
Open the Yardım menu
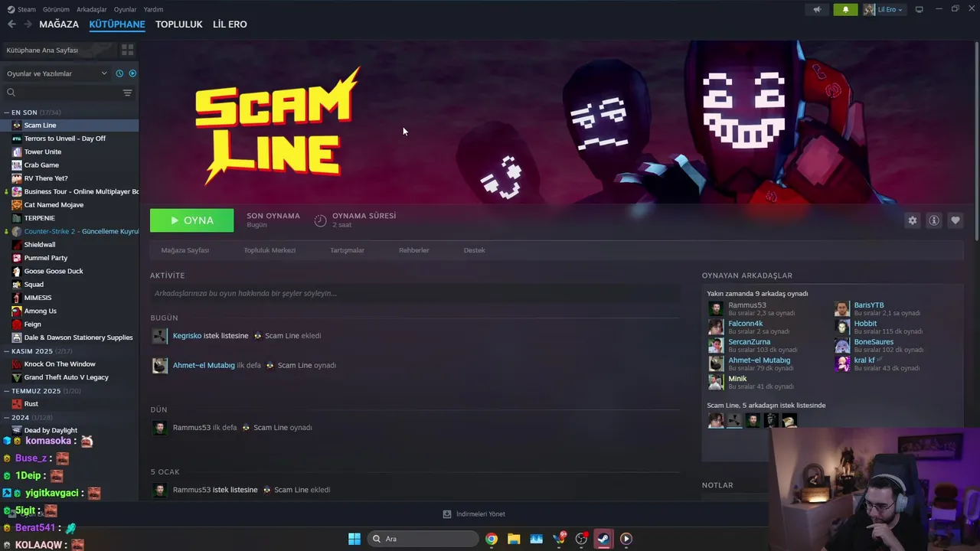tap(153, 9)
